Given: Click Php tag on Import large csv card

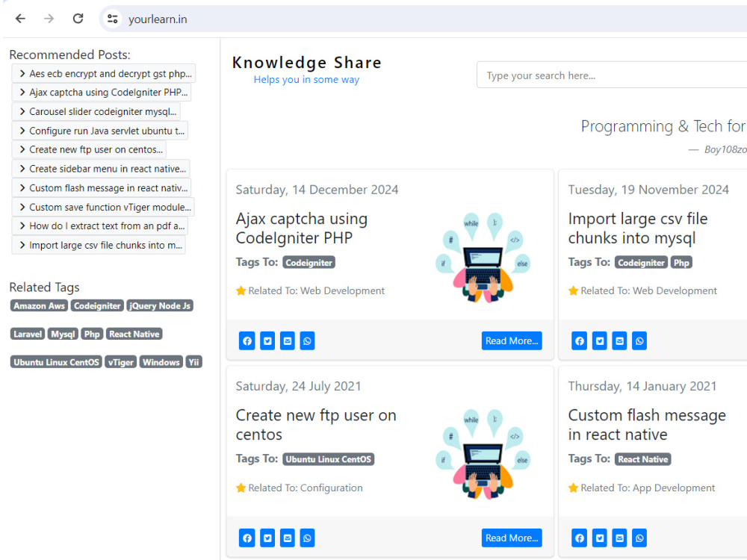Looking at the screenshot, I should pyautogui.click(x=681, y=262).
